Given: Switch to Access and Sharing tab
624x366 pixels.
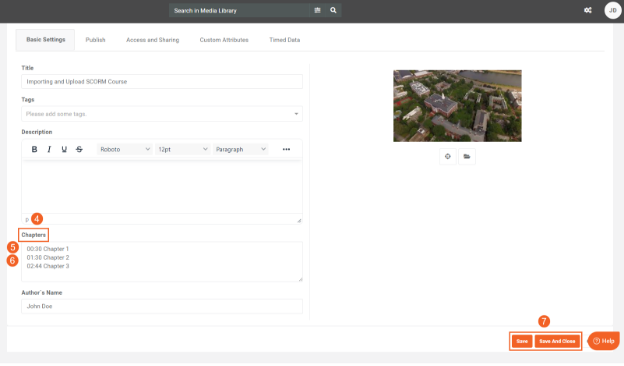Looking at the screenshot, I should [x=152, y=40].
